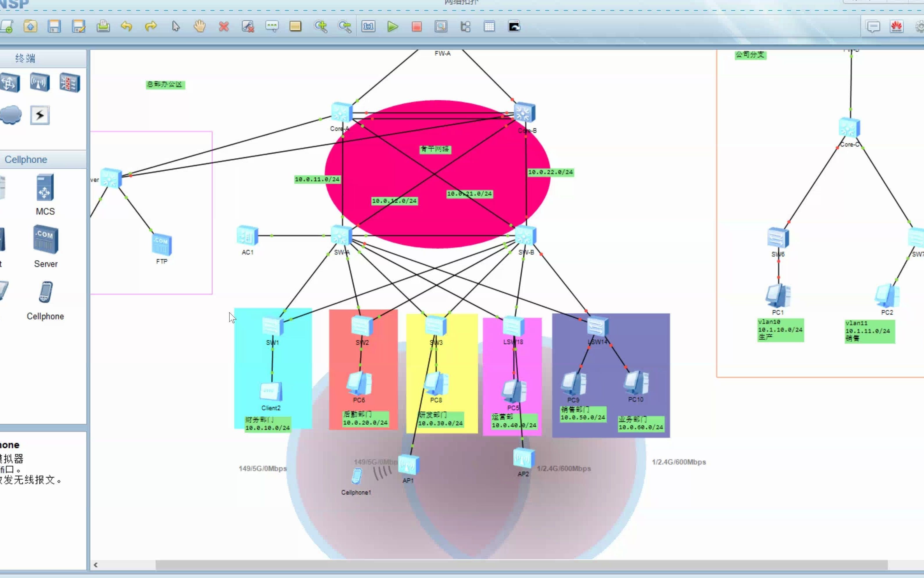
Task: Show all interfaces list icon
Action: [465, 26]
